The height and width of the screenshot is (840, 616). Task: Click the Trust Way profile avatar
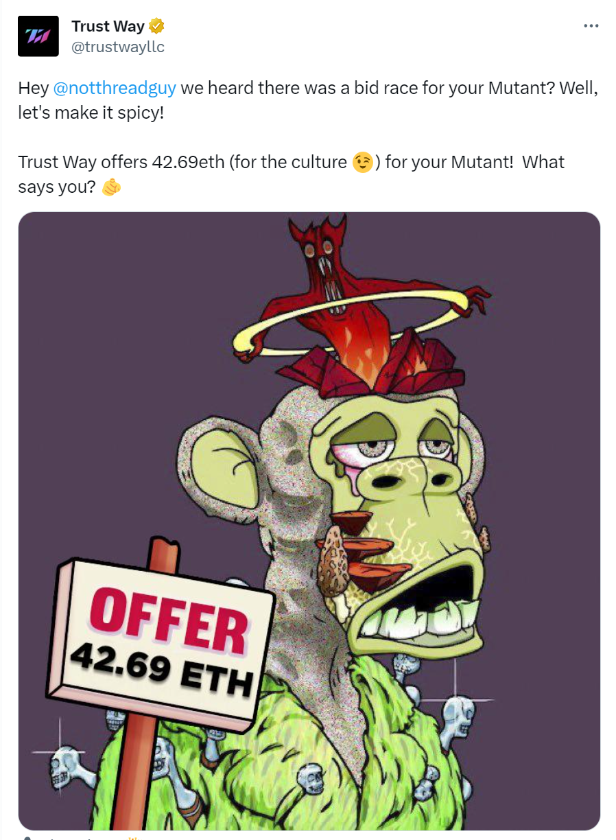pyautogui.click(x=38, y=36)
